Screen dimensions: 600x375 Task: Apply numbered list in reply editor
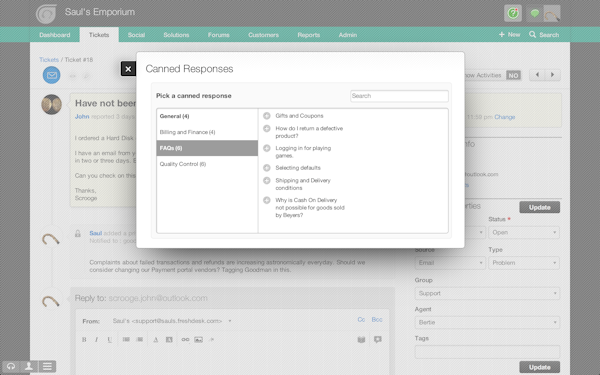tap(140, 339)
